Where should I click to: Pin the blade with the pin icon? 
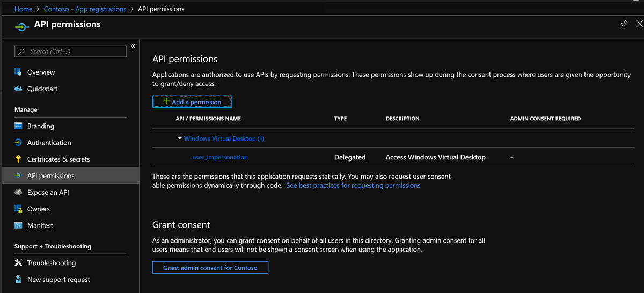[624, 24]
